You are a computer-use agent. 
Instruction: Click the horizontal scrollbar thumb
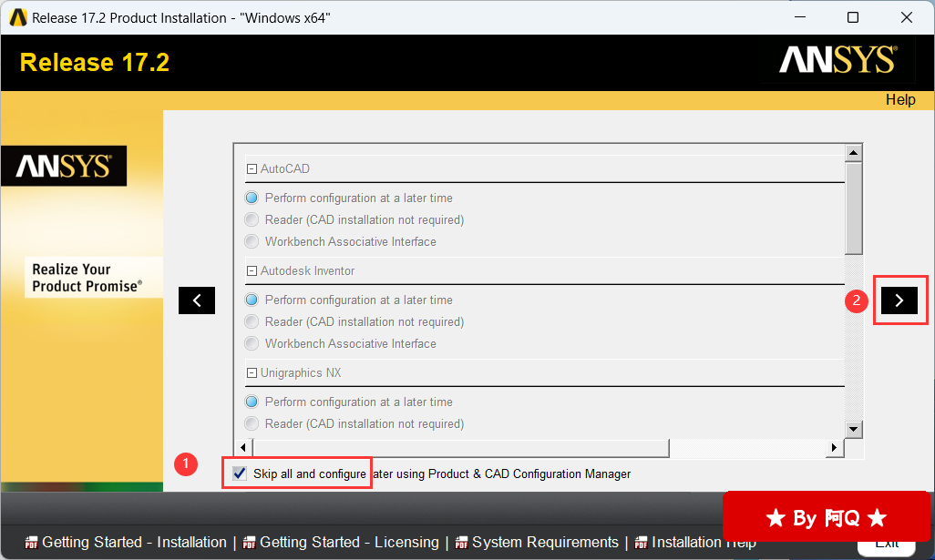(x=460, y=448)
